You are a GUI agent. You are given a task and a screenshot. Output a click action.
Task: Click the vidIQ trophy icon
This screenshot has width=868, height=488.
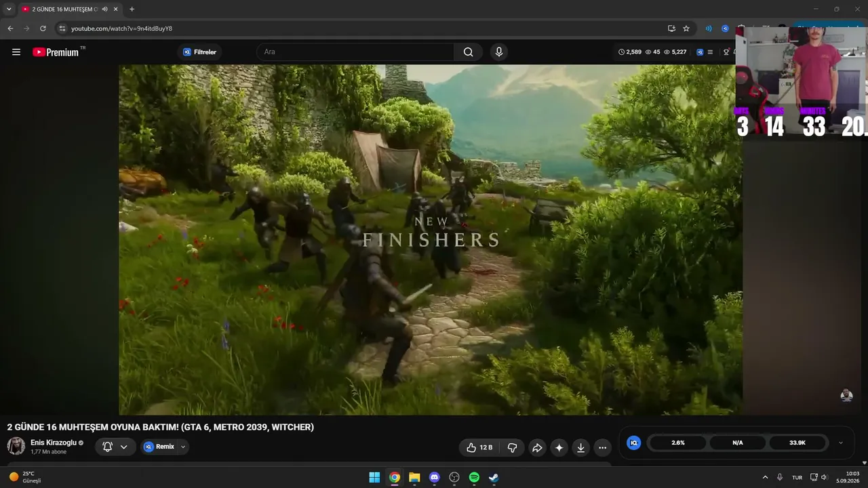tap(726, 52)
